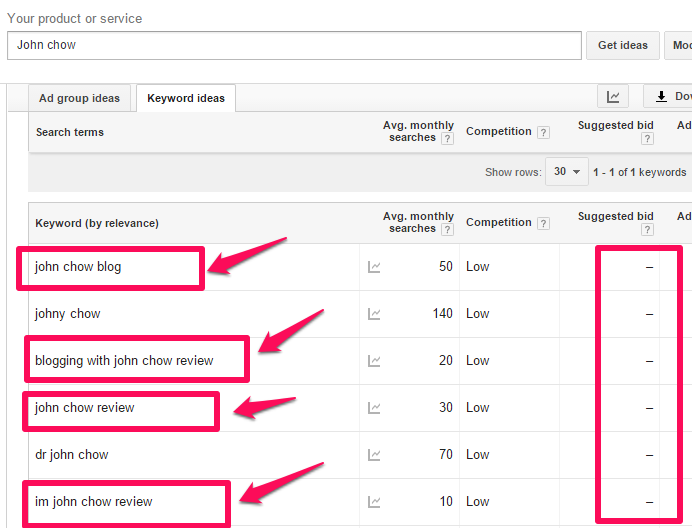Click the Modify search button
Viewport: 692px width, 528px height.
coord(678,45)
